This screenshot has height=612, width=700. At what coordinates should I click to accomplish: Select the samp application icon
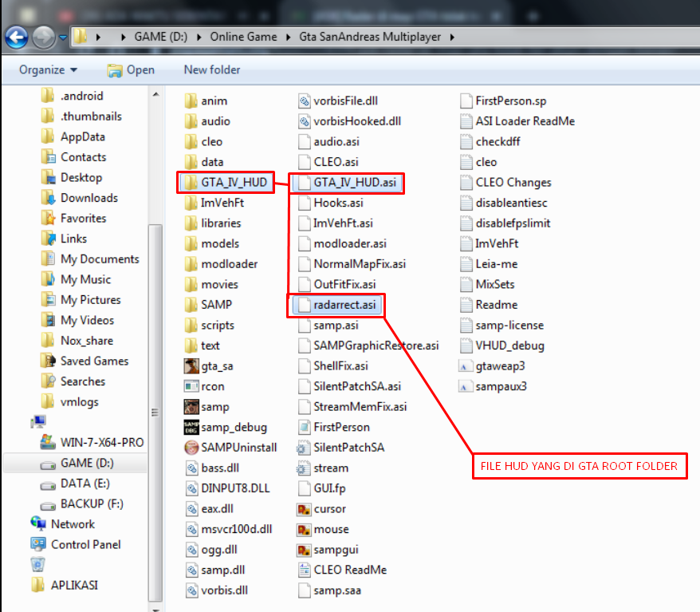[191, 406]
